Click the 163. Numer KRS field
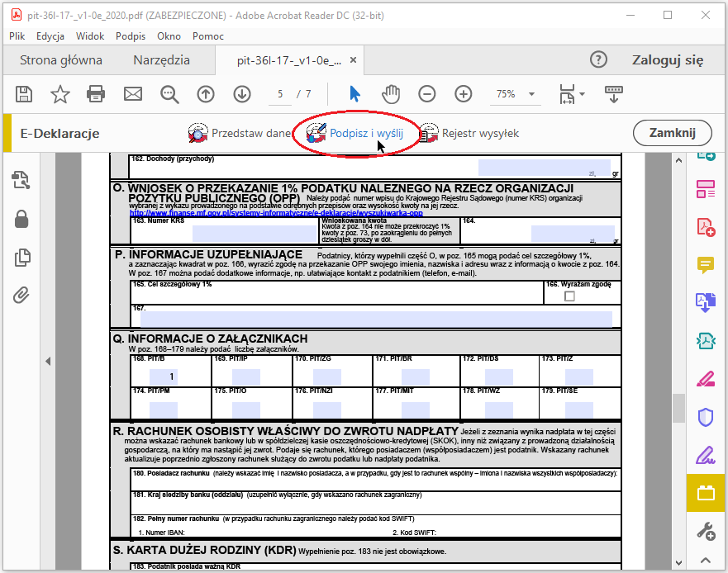 (255, 234)
